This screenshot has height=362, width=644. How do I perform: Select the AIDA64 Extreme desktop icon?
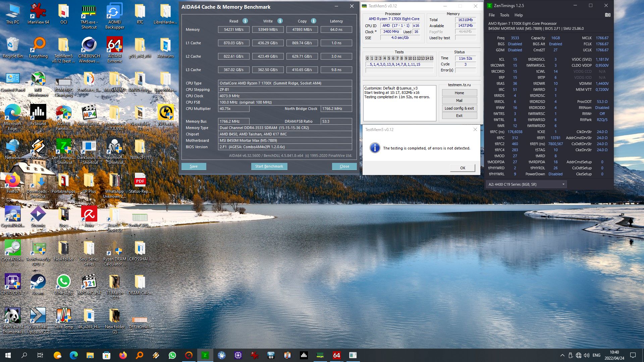tap(115, 50)
